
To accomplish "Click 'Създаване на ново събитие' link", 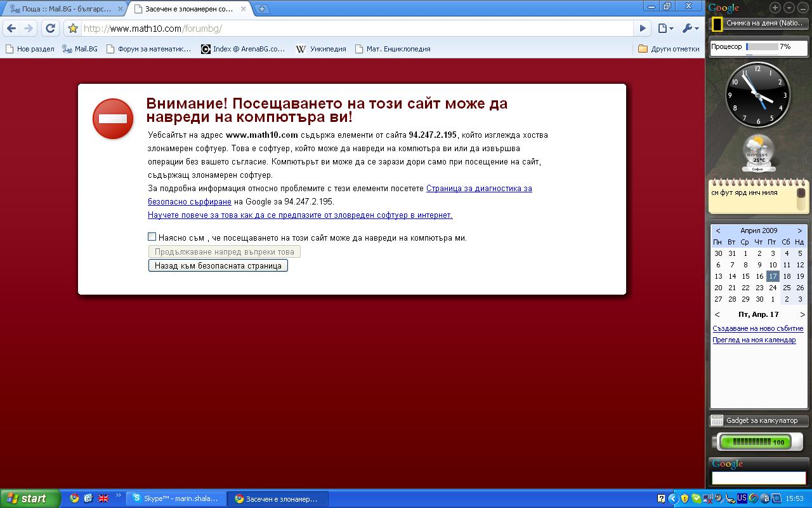I will coord(758,328).
